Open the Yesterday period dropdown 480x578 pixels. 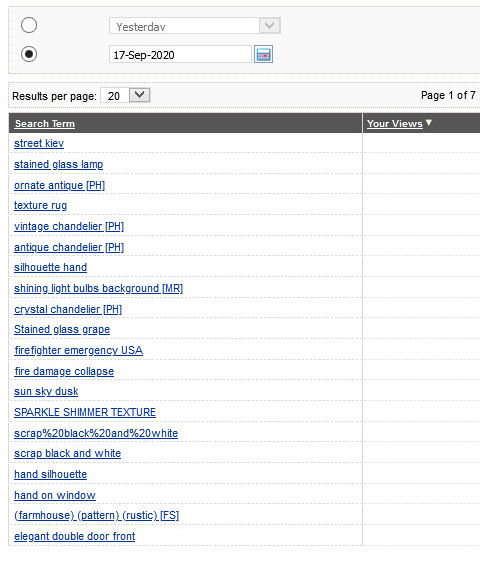point(195,26)
